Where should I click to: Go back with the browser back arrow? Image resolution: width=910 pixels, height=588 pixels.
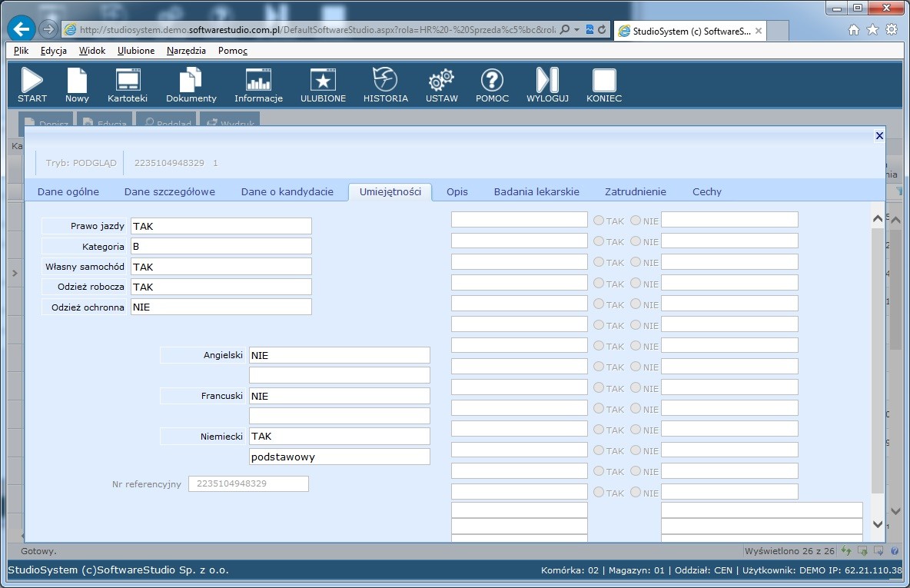point(22,28)
